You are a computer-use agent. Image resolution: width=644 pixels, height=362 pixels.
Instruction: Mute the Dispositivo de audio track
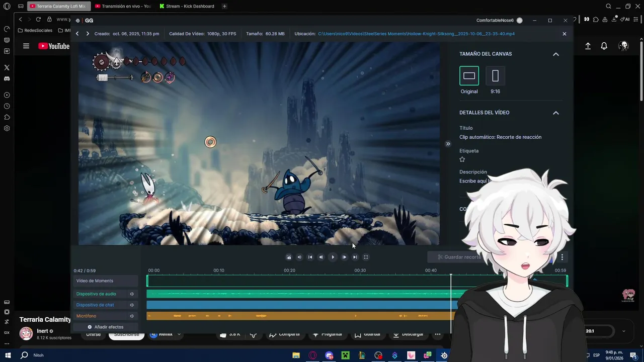tap(132, 294)
